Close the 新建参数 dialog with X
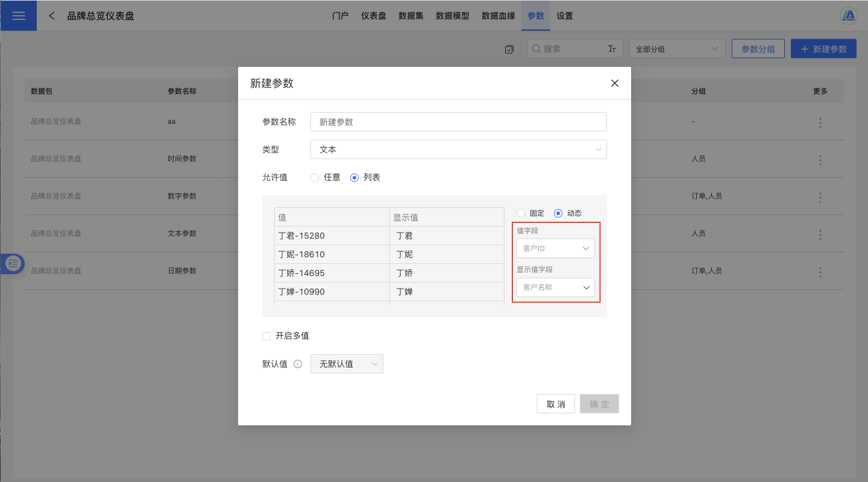 coord(614,83)
